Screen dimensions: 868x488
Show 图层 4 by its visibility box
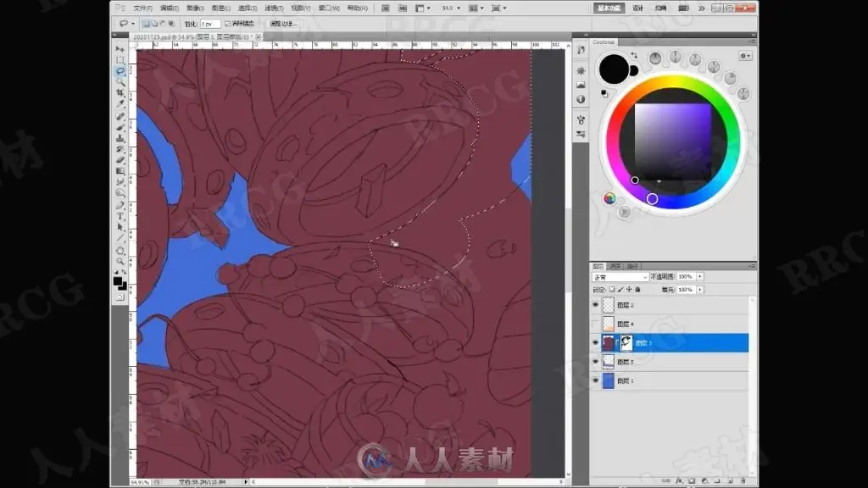tap(595, 324)
